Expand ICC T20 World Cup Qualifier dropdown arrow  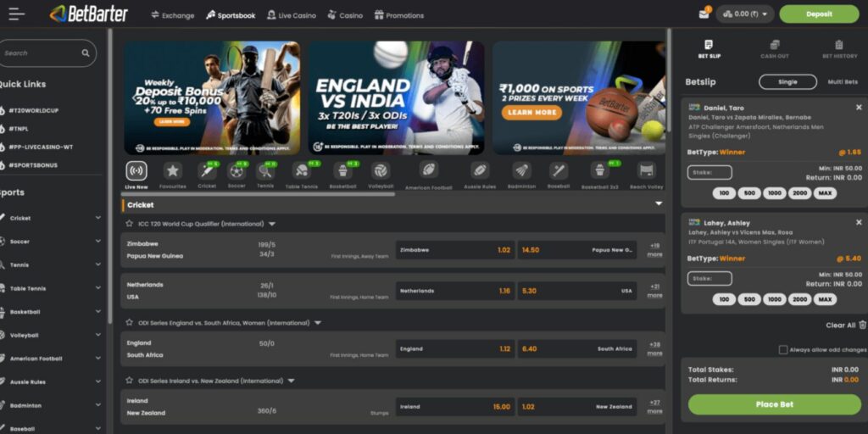(272, 224)
